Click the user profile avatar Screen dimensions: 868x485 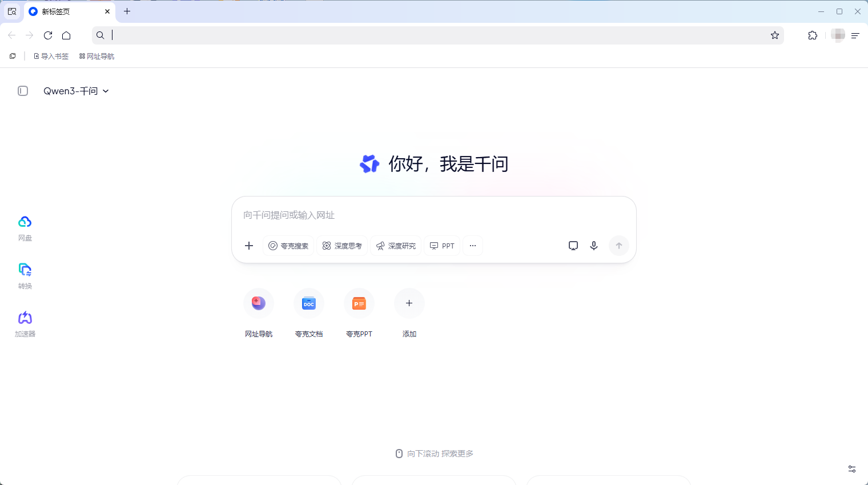pos(838,35)
